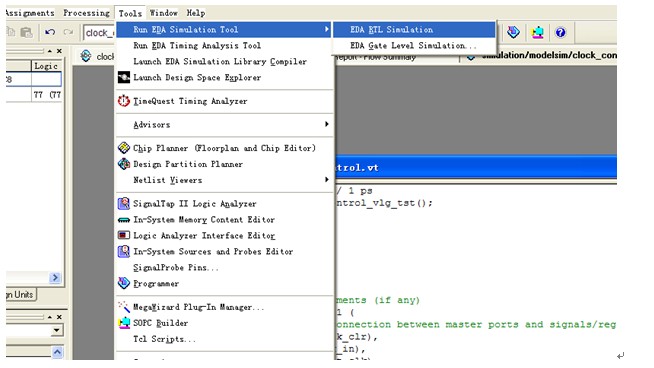Click the In-System Memory Content Editor icon
Viewport: 654px width, 368px height.
pyautogui.click(x=124, y=219)
